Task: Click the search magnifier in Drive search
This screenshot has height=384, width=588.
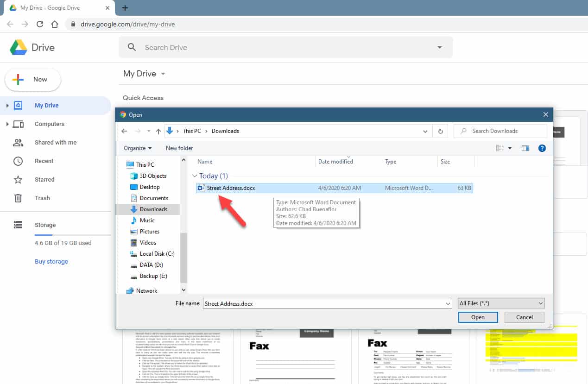Action: tap(132, 47)
